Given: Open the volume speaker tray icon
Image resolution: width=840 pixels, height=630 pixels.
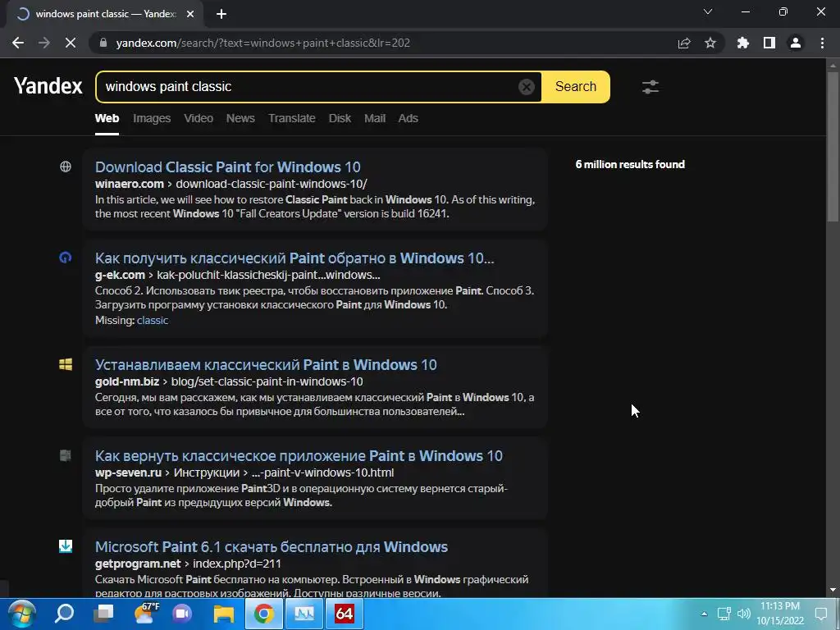Looking at the screenshot, I should click(743, 614).
